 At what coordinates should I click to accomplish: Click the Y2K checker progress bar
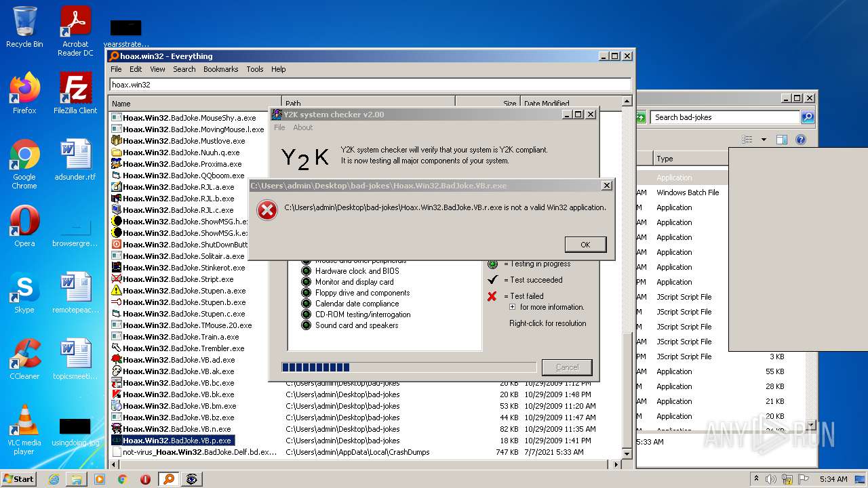(409, 367)
